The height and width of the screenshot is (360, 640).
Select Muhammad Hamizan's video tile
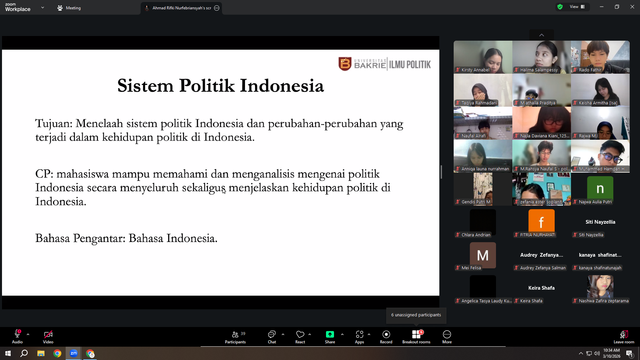click(600, 156)
